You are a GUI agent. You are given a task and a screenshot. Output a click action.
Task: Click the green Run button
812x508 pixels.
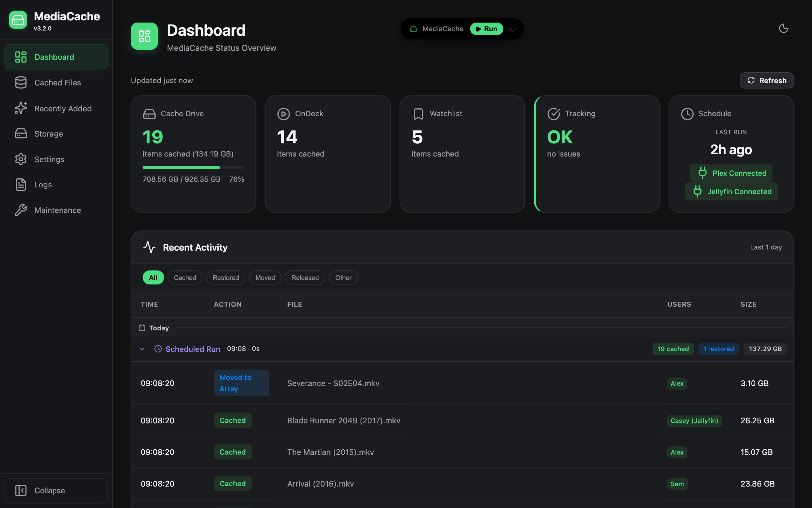coord(486,29)
